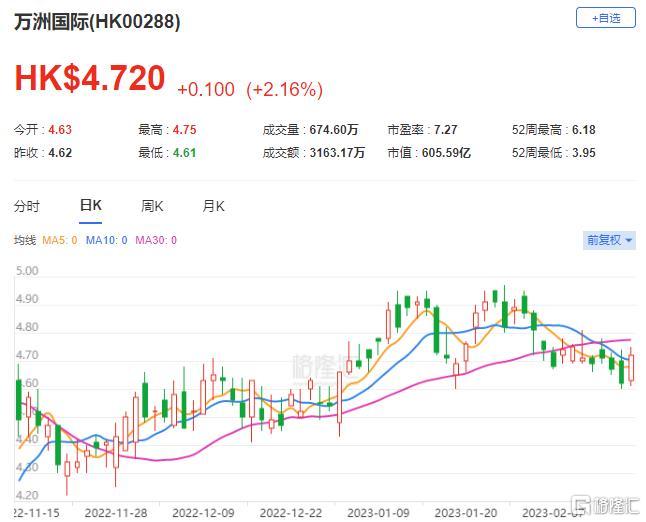Click the 5.00 price axis label
Viewport: 646px width, 522px height.
(x=27, y=271)
